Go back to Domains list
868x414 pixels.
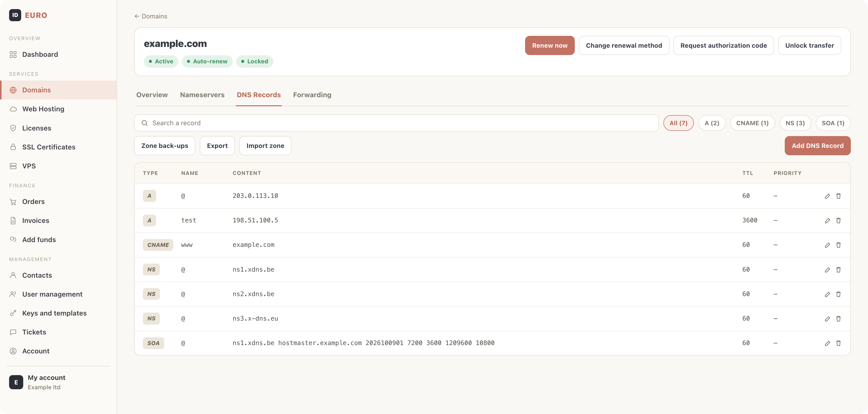click(151, 16)
